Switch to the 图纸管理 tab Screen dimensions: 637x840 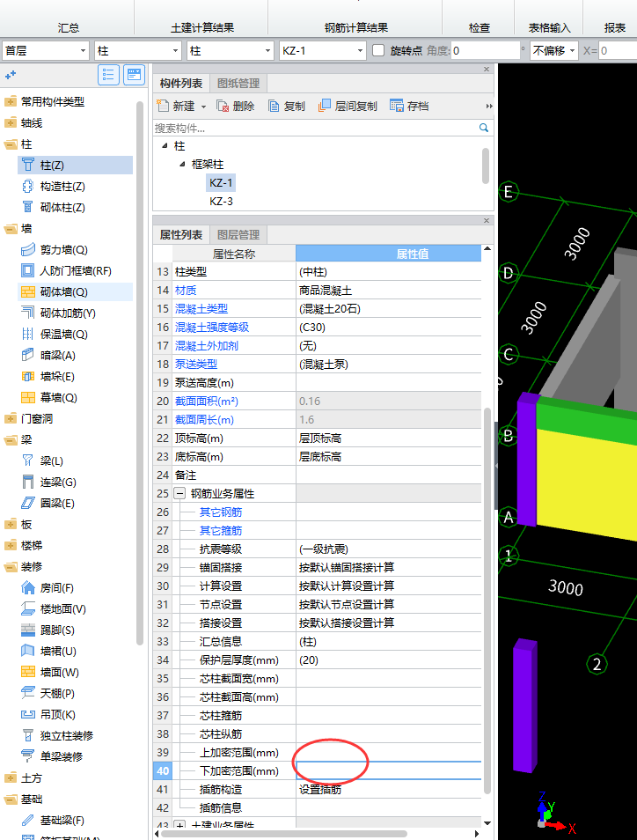(238, 83)
